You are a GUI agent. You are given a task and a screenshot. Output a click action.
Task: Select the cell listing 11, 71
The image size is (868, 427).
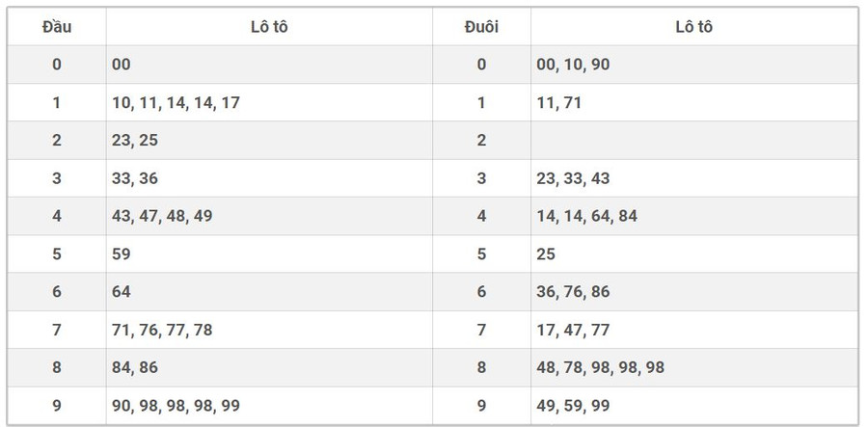click(x=559, y=102)
